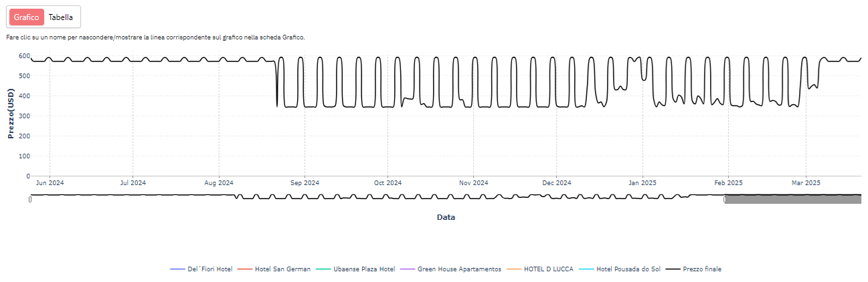Click the black Prezzo finale line swatch
868x282 pixels.
point(673,269)
